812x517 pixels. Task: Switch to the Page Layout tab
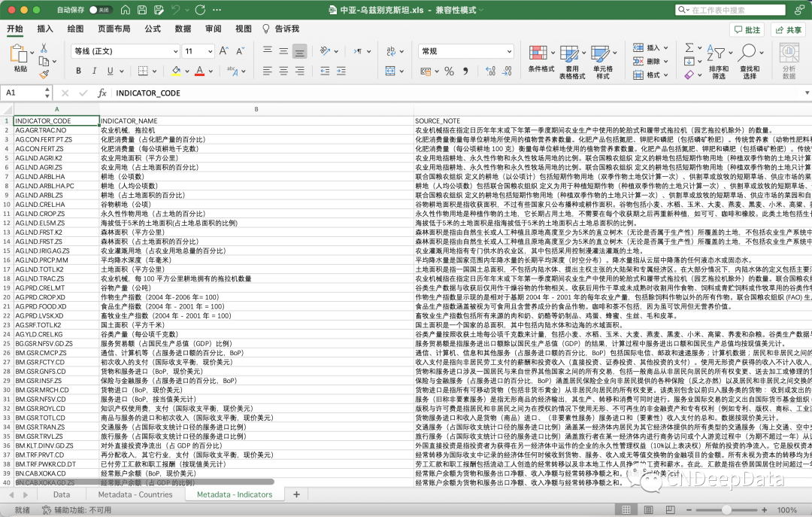point(114,29)
